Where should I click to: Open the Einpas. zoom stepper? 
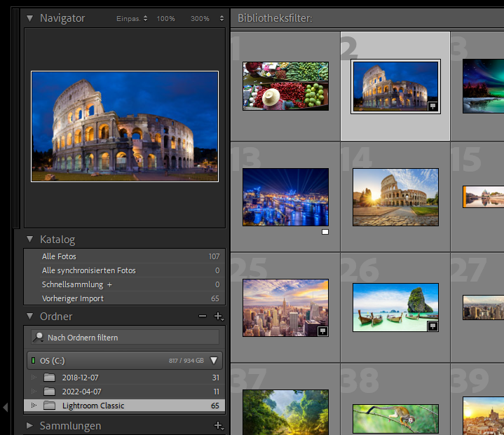[x=145, y=18]
